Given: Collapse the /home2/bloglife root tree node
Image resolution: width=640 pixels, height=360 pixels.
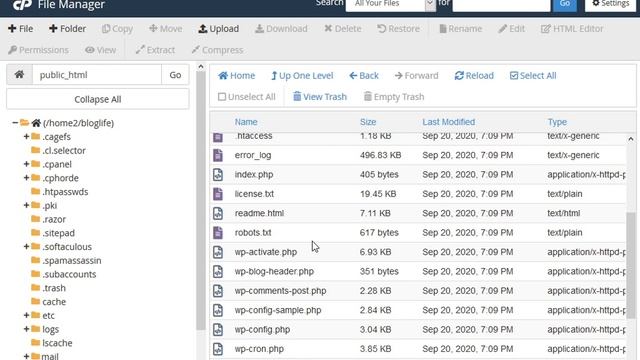Looking at the screenshot, I should point(15,122).
